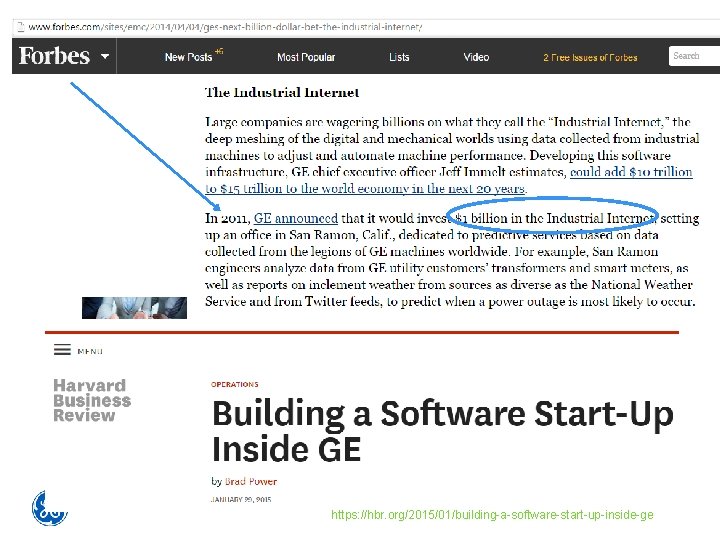Click the Forbes Search field
This screenshot has width=720, height=540.
(x=694, y=56)
